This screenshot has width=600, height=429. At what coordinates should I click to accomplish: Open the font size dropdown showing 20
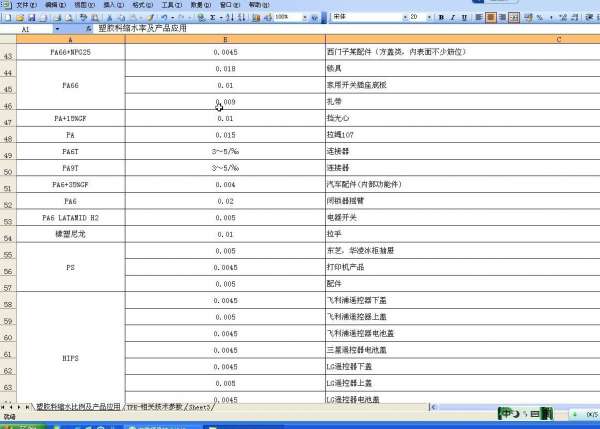(x=429, y=17)
